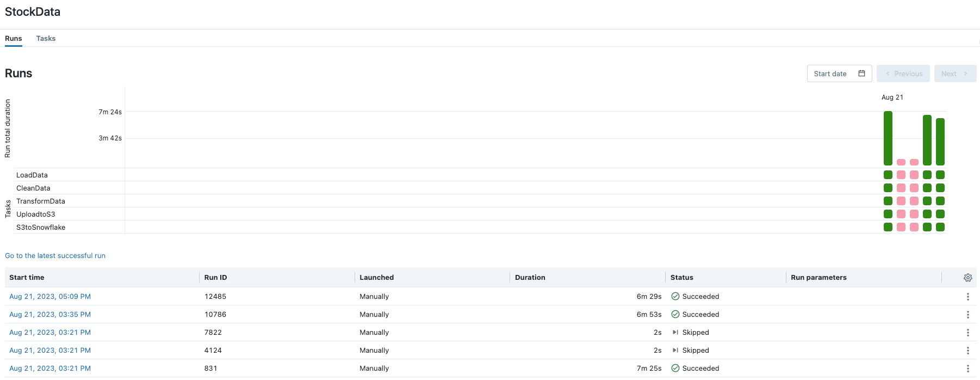Image resolution: width=980 pixels, height=380 pixels.
Task: Open kebab menu for run 12485
Action: tap(967, 297)
